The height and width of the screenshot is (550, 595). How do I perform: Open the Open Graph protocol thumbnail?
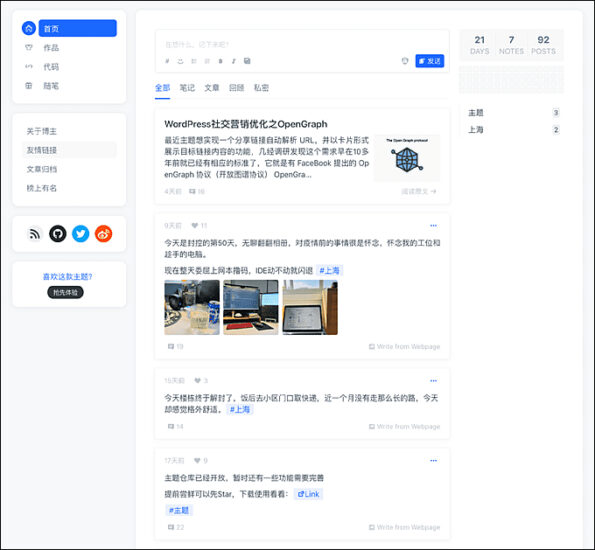(x=407, y=158)
